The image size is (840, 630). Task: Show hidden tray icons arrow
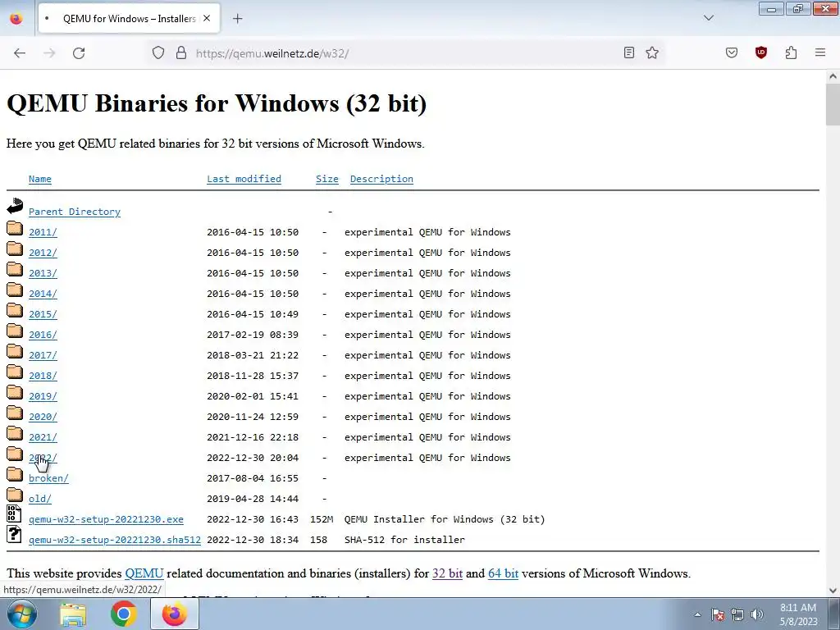coord(697,614)
